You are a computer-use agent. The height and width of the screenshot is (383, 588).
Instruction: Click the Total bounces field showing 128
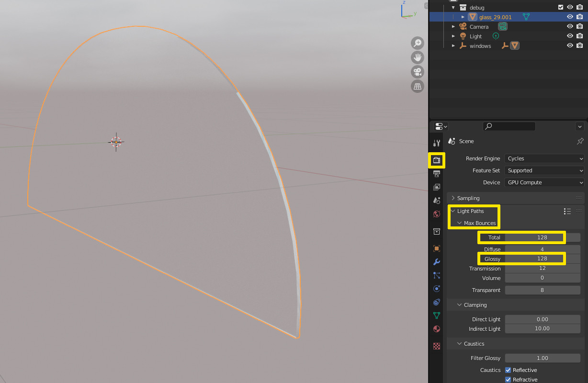[521, 237]
